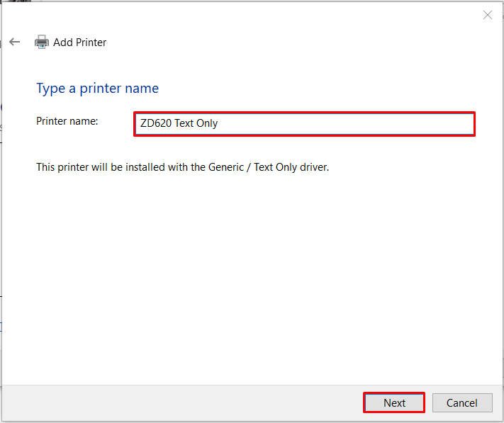The image size is (504, 423).
Task: Focus the Printer name text field
Action: pos(304,124)
